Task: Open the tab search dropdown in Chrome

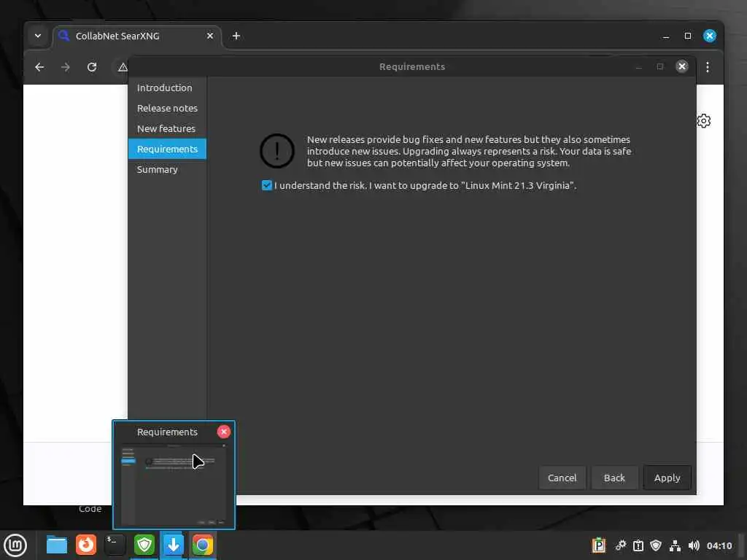Action: tap(38, 36)
